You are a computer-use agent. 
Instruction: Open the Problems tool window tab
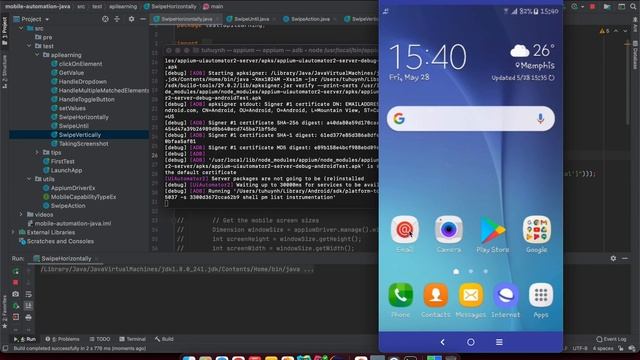62,339
